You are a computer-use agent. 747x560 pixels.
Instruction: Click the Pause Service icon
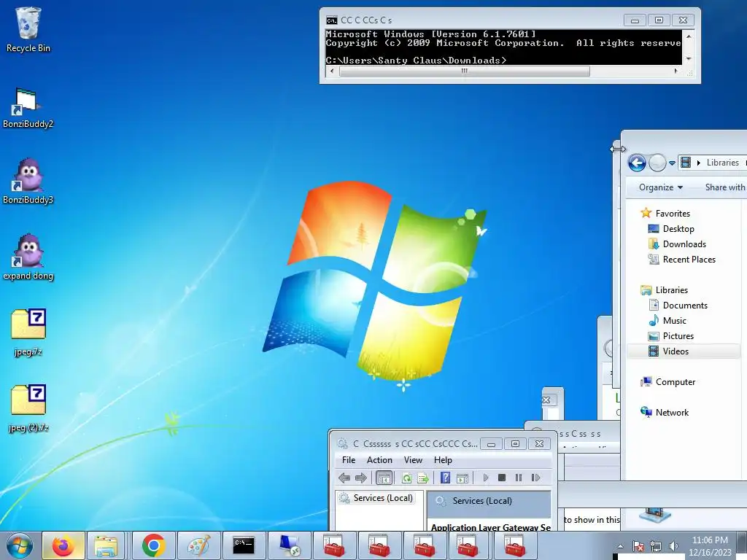pos(519,478)
